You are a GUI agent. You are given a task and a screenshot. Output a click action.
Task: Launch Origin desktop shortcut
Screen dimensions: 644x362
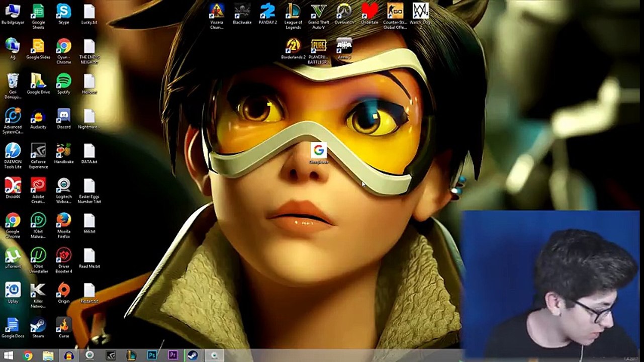pyautogui.click(x=63, y=293)
